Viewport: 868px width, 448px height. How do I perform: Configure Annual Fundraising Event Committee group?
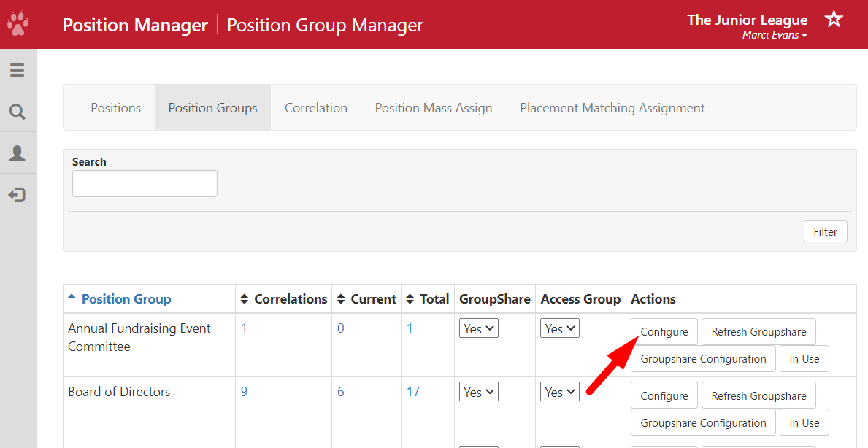664,332
